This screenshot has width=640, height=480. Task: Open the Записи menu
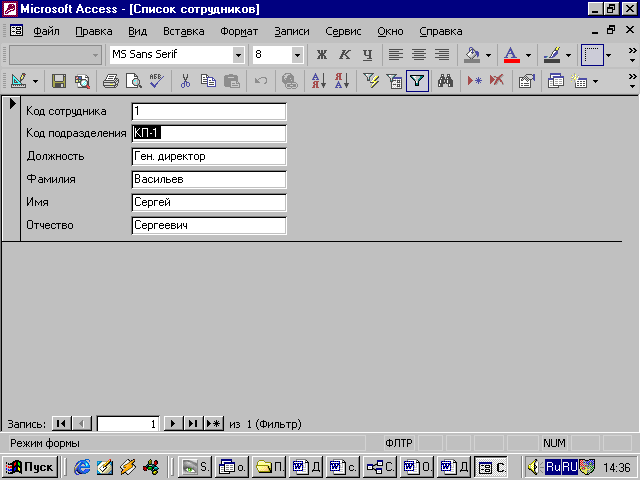pos(291,31)
